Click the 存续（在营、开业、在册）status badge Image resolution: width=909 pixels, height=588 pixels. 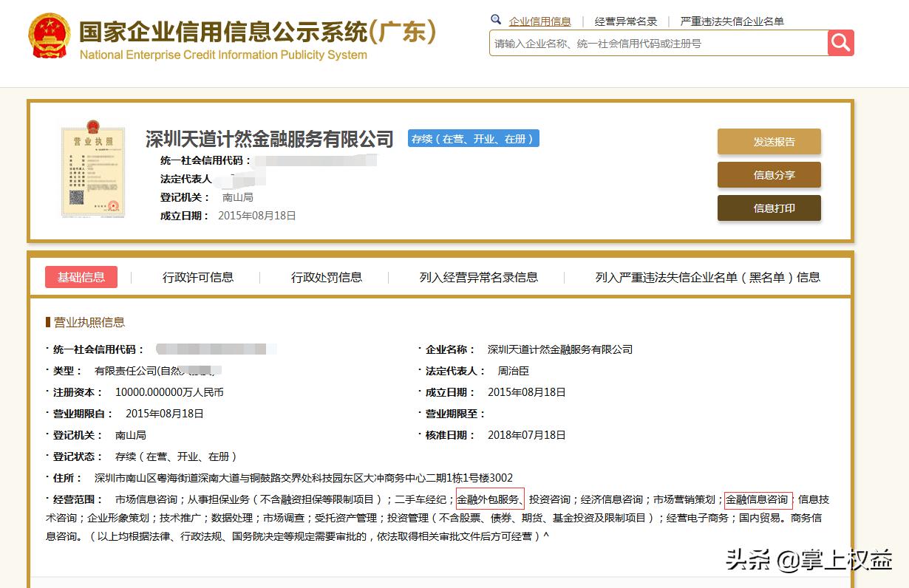click(473, 138)
